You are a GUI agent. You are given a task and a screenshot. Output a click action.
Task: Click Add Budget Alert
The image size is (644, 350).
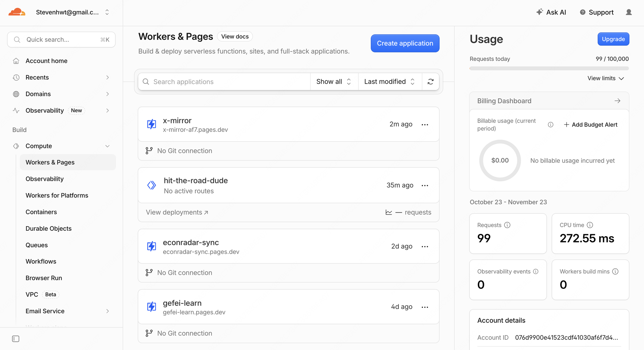click(x=591, y=124)
